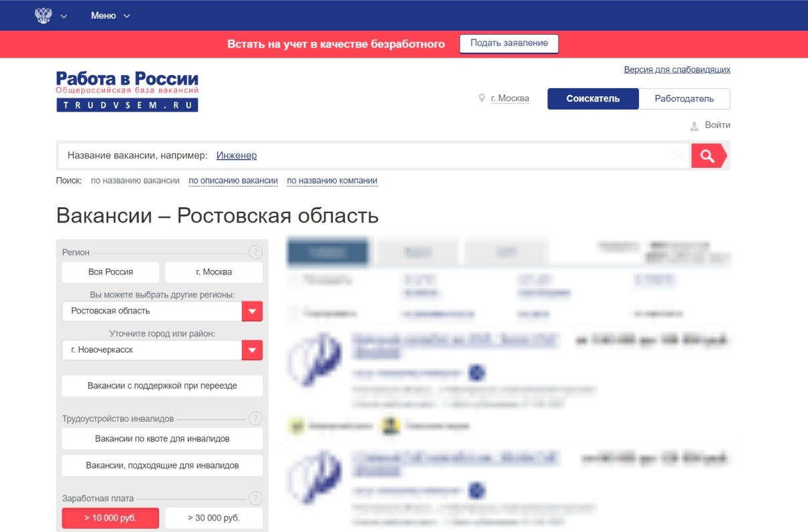Click the location pin icon near г. Москва
The width and height of the screenshot is (808, 532).
pos(481,99)
